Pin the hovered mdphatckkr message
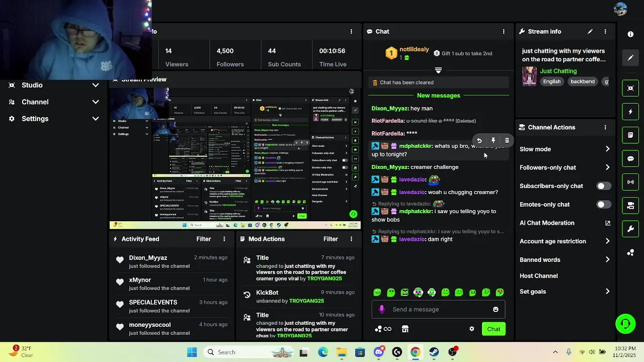The image size is (644, 362). click(x=493, y=141)
